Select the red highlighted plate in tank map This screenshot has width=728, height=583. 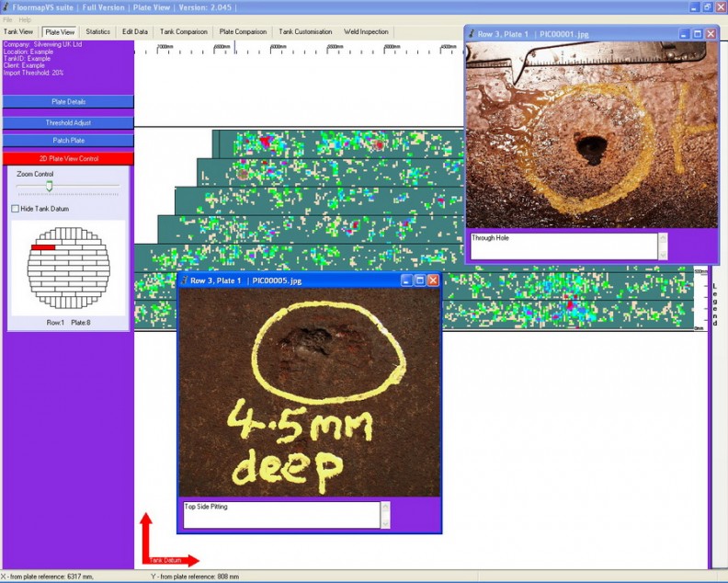pyautogui.click(x=43, y=247)
